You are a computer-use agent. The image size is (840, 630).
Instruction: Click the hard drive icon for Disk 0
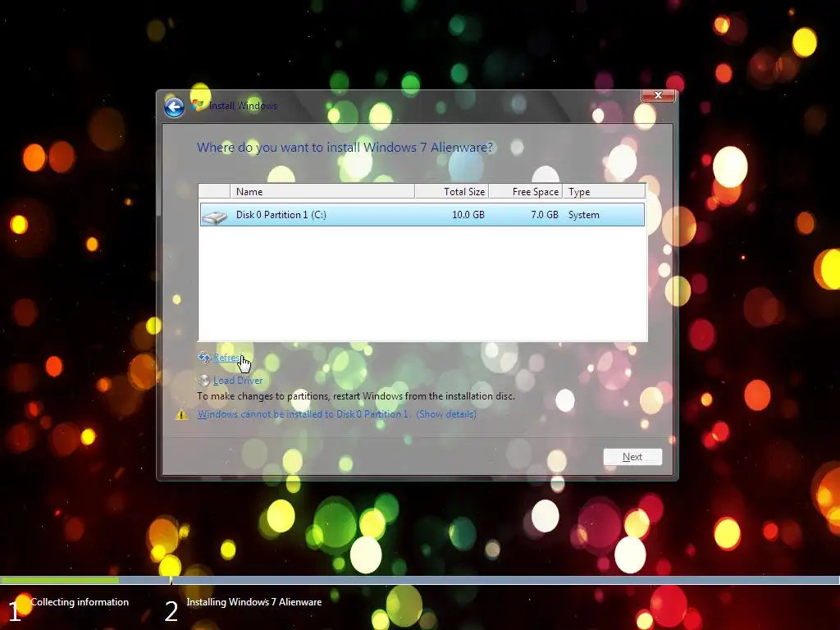[x=215, y=216]
